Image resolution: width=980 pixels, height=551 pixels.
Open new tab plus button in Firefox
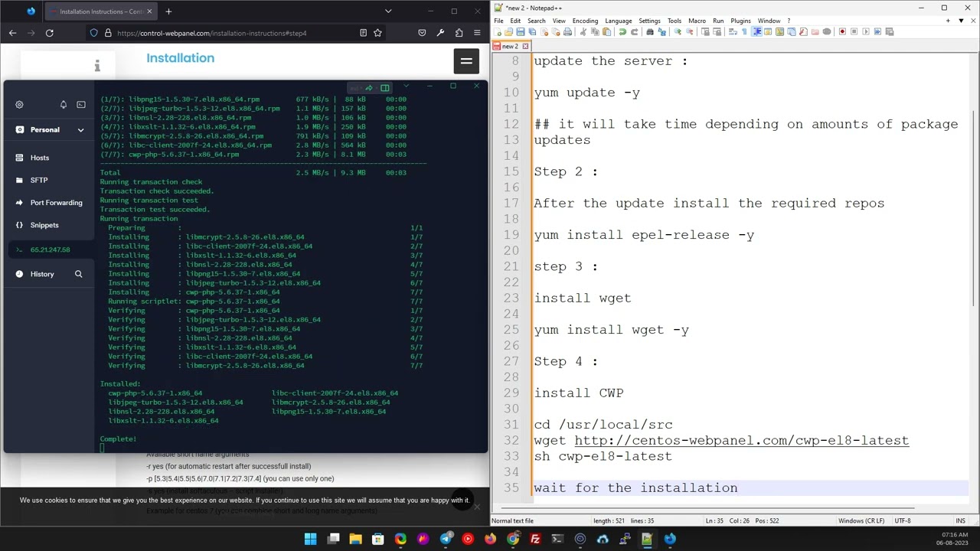click(168, 11)
